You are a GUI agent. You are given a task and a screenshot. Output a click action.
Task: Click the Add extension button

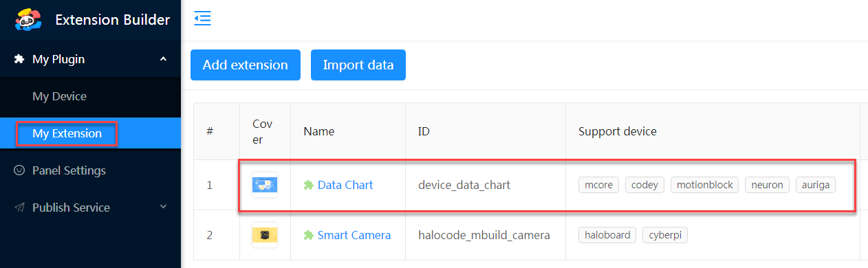pos(246,65)
